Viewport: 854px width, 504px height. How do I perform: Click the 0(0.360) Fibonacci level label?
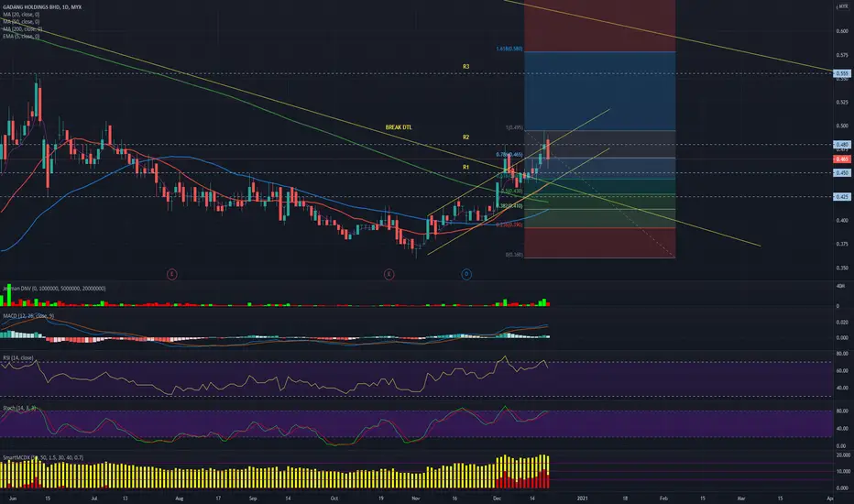(x=514, y=255)
